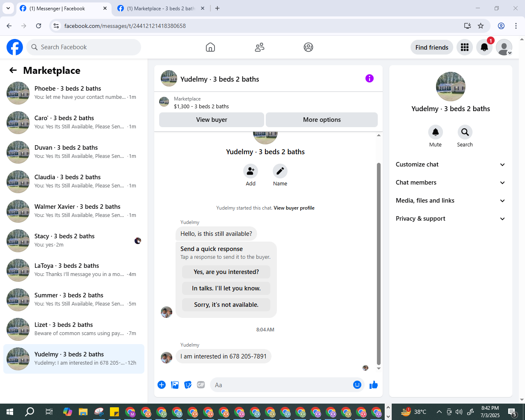This screenshot has height=420, width=525.
Task: Open File Explorer from the taskbar
Action: click(83, 412)
